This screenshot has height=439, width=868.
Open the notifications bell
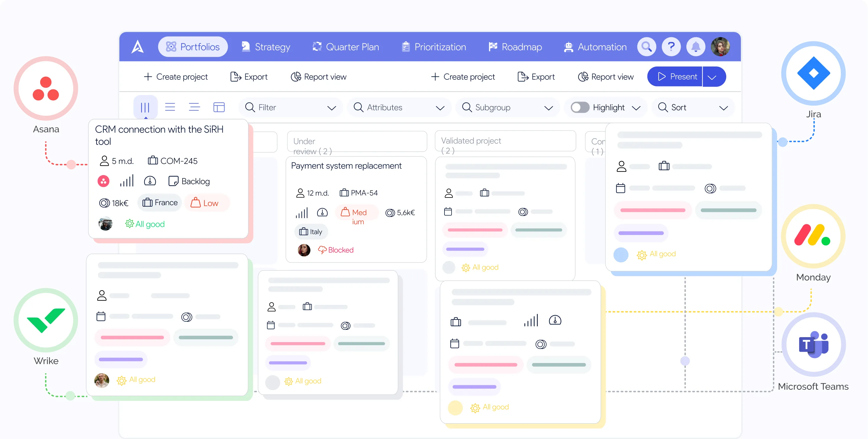pos(696,46)
